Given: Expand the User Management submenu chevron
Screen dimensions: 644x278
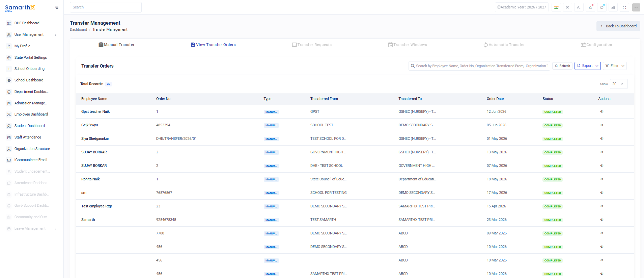Looking at the screenshot, I should tap(56, 35).
